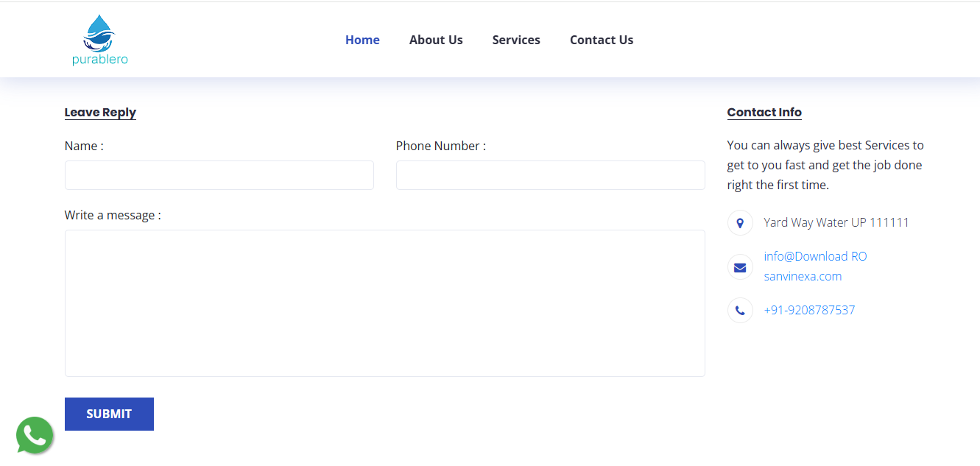Navigate to Services in the navbar
The width and height of the screenshot is (980, 466).
click(x=516, y=40)
